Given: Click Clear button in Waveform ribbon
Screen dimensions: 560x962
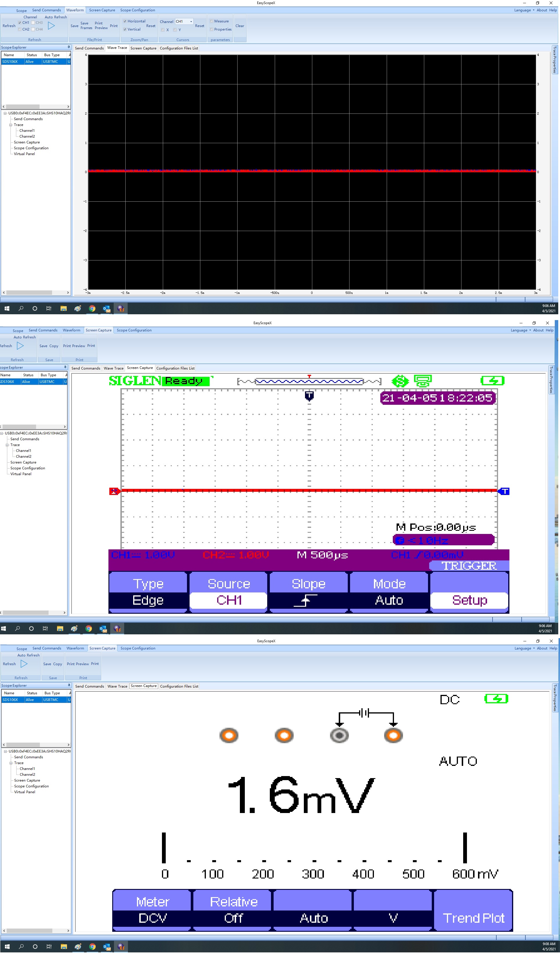Looking at the screenshot, I should coord(240,26).
